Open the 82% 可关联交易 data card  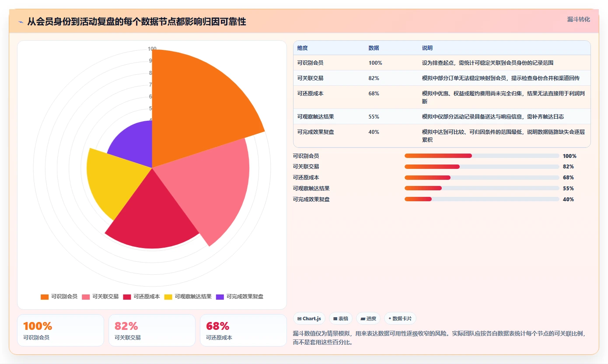click(152, 330)
